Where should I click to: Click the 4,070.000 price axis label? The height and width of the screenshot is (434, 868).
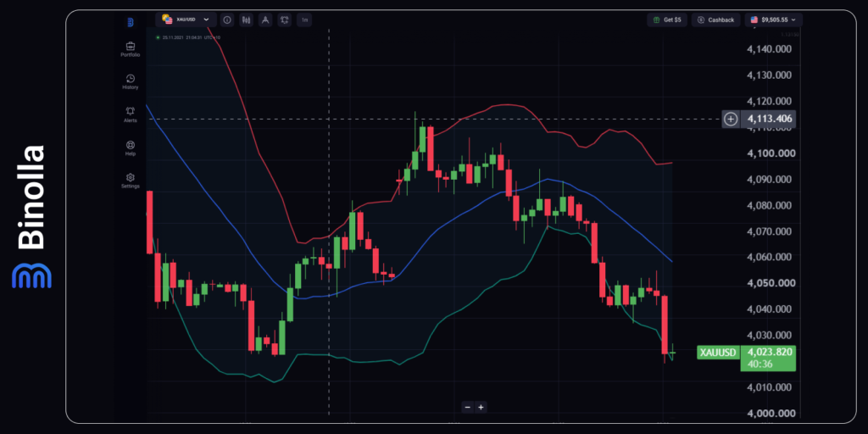[770, 231]
